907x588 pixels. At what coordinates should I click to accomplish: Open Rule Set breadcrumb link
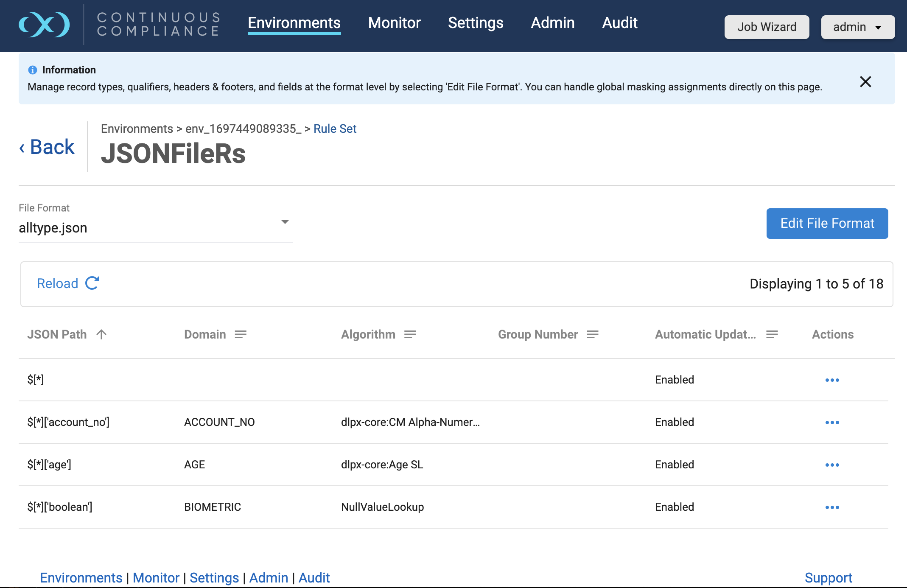(x=335, y=129)
